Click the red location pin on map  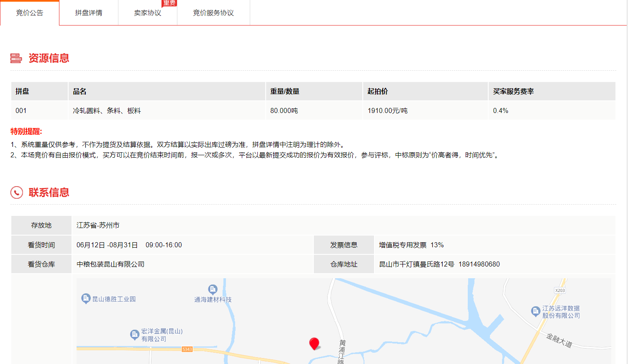point(314,343)
